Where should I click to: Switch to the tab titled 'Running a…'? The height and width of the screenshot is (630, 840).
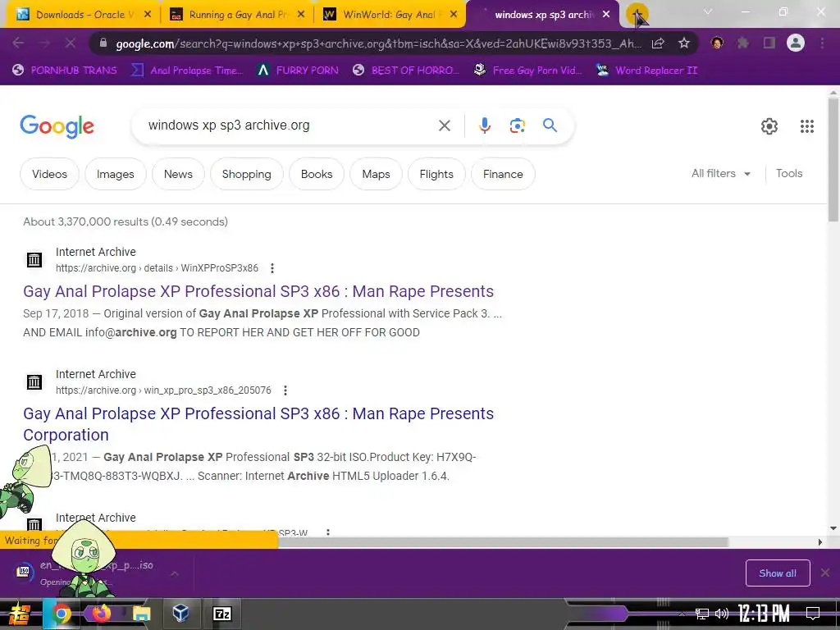(x=235, y=15)
